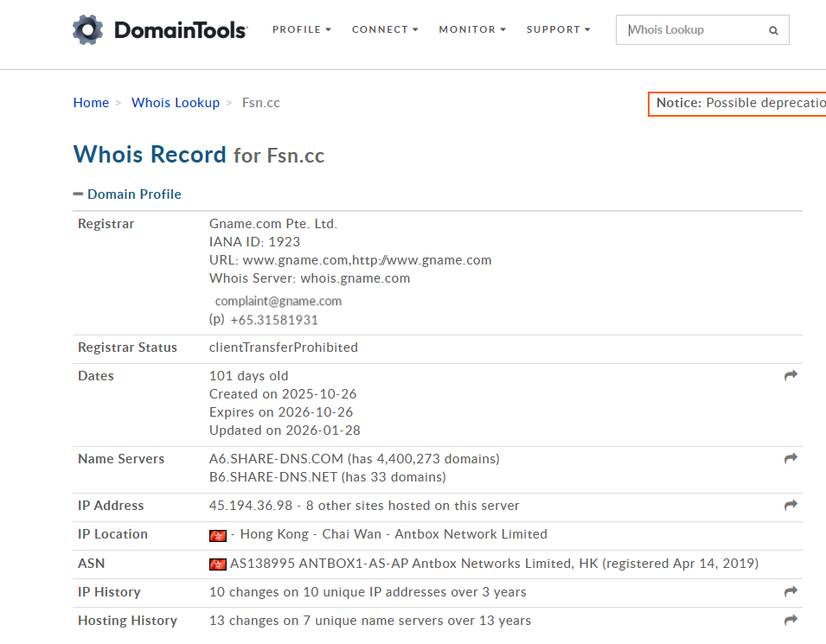Click Created on 2025-10-26 line

pyautogui.click(x=283, y=394)
